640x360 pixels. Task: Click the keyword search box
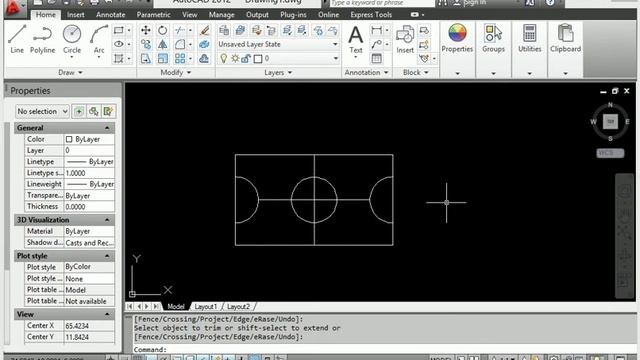pos(382,3)
